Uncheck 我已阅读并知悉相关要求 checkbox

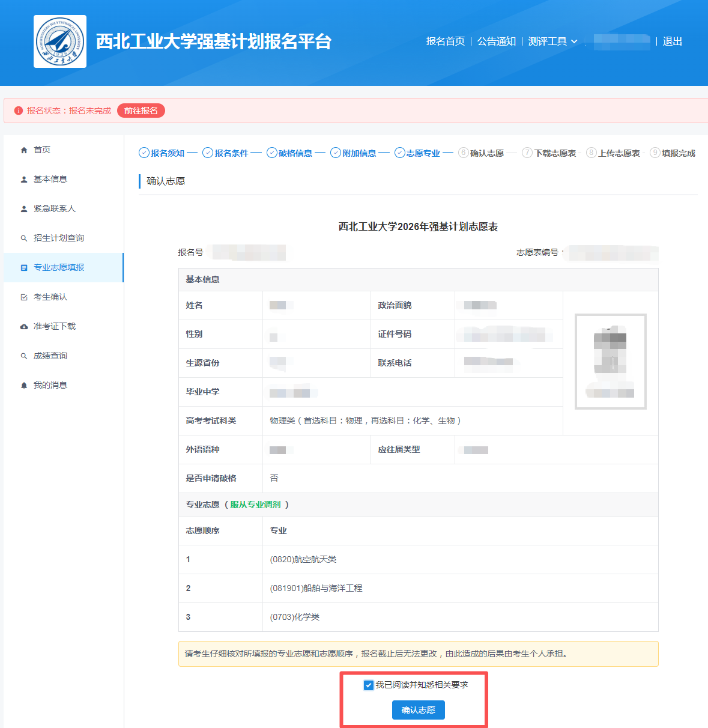(x=369, y=685)
